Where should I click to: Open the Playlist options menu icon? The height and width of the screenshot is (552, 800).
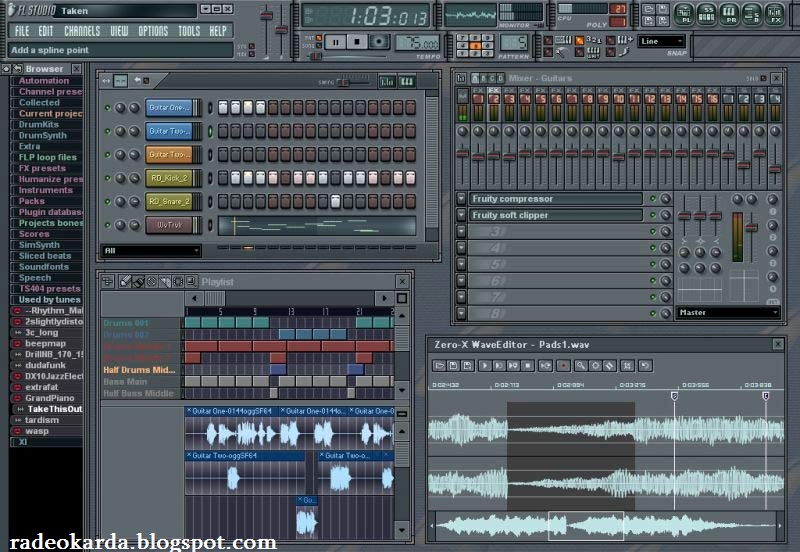[108, 282]
